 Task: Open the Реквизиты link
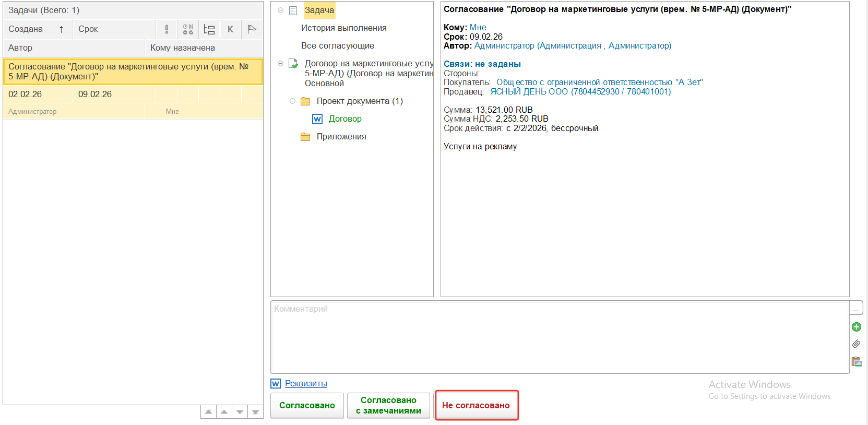click(x=306, y=384)
